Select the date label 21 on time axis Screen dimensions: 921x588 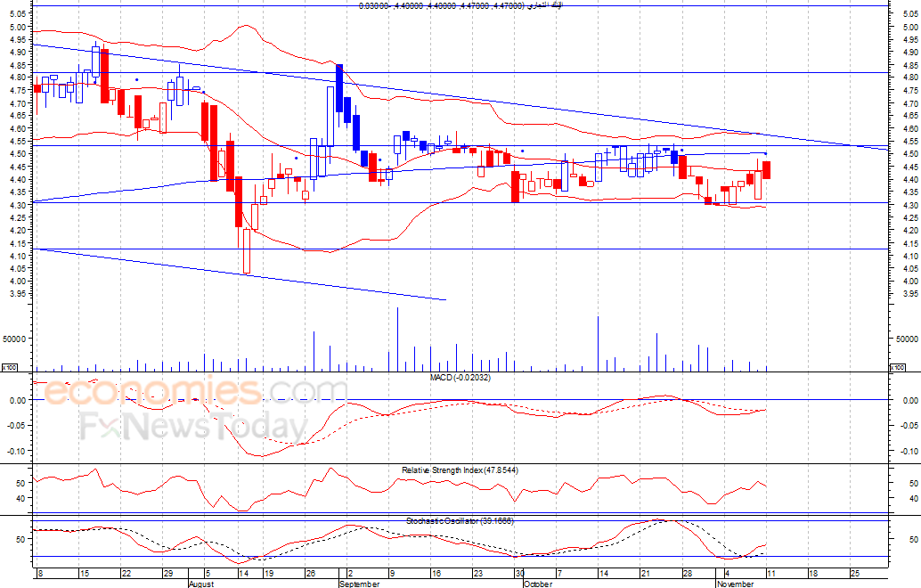click(645, 574)
